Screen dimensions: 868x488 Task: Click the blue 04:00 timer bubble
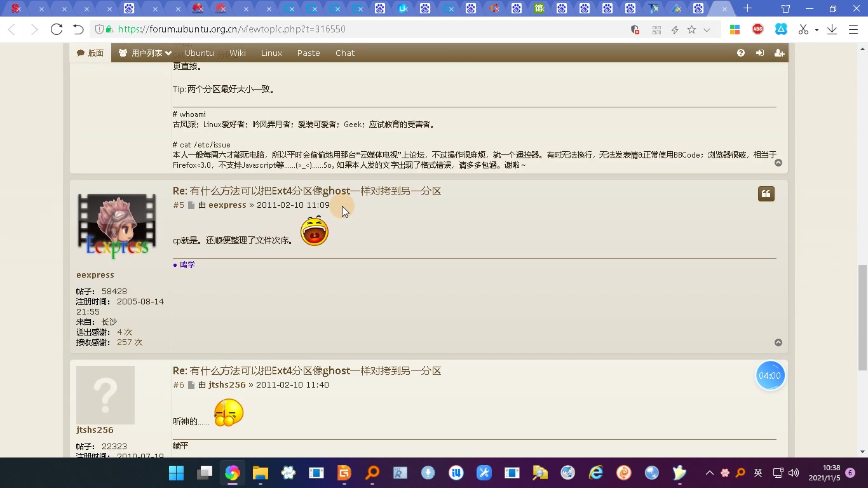770,376
